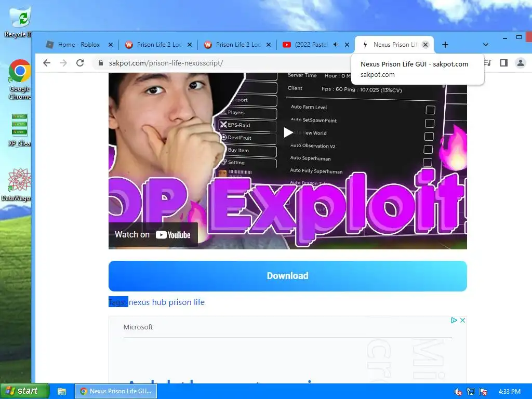Play the embedded YouTube video
The image size is (532, 399).
pyautogui.click(x=288, y=132)
